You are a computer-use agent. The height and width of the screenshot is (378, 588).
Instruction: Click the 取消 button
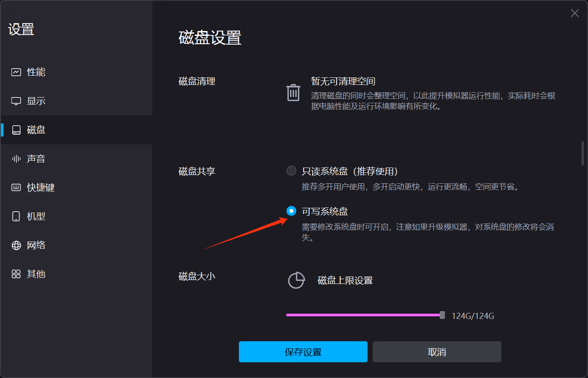(x=437, y=352)
